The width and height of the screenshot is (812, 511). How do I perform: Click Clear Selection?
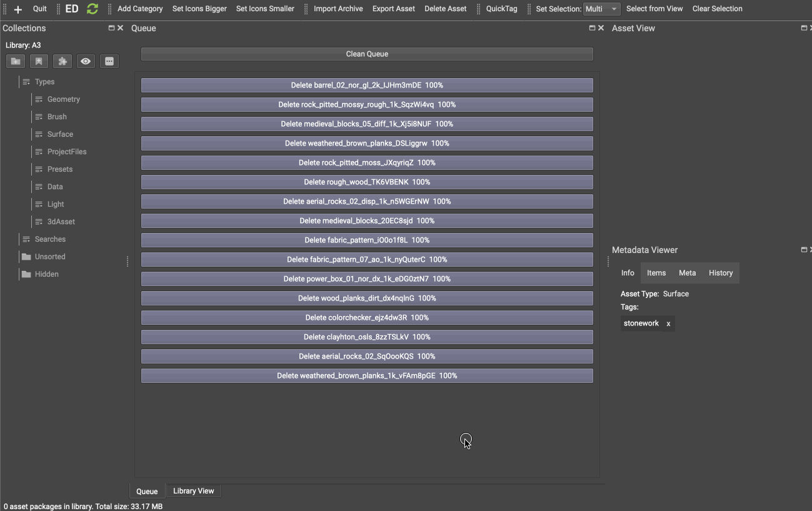tap(718, 9)
